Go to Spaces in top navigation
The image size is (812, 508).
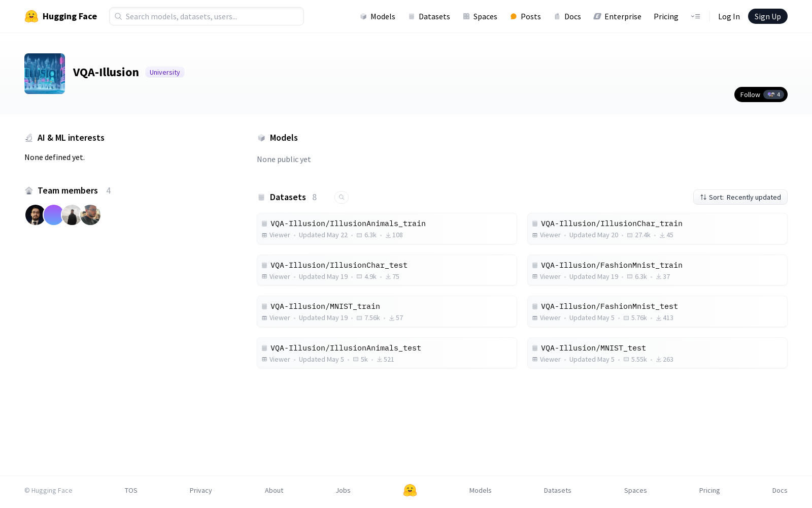pos(480,16)
